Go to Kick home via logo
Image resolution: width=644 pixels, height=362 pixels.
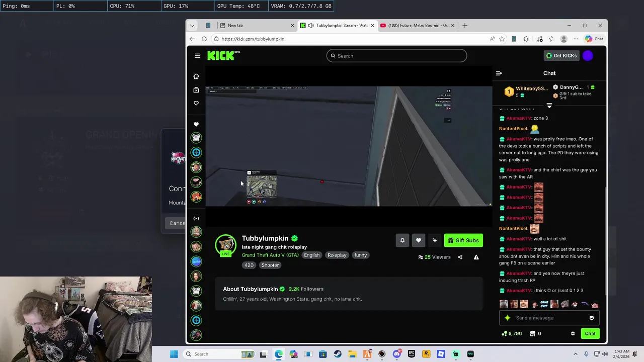tap(223, 56)
